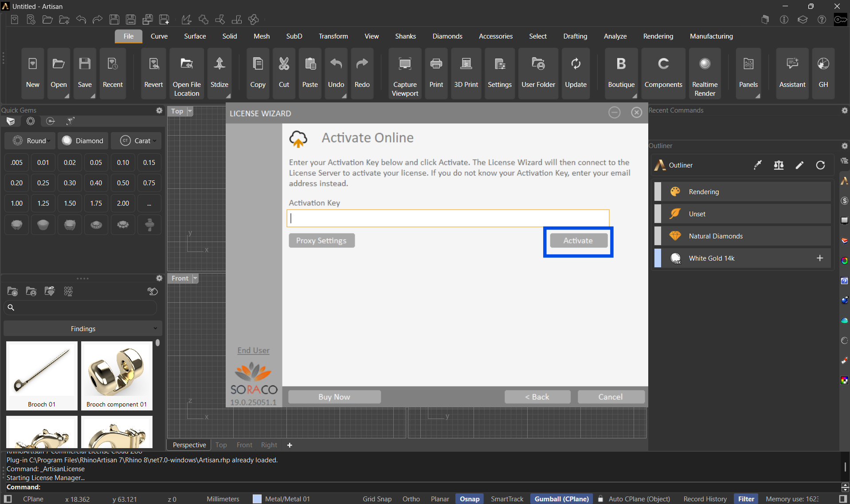Click the Findings search field
The height and width of the screenshot is (504, 850).
pos(80,307)
